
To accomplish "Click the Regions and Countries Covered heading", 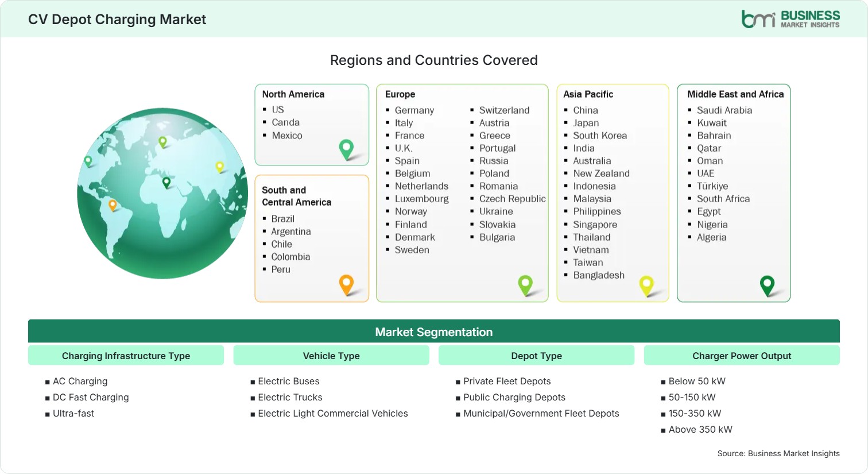I will (x=434, y=60).
